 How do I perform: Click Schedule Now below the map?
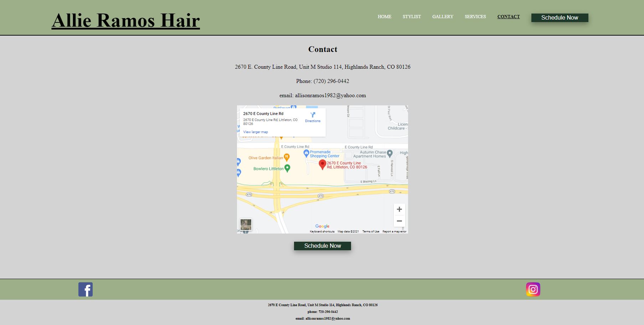coord(322,246)
